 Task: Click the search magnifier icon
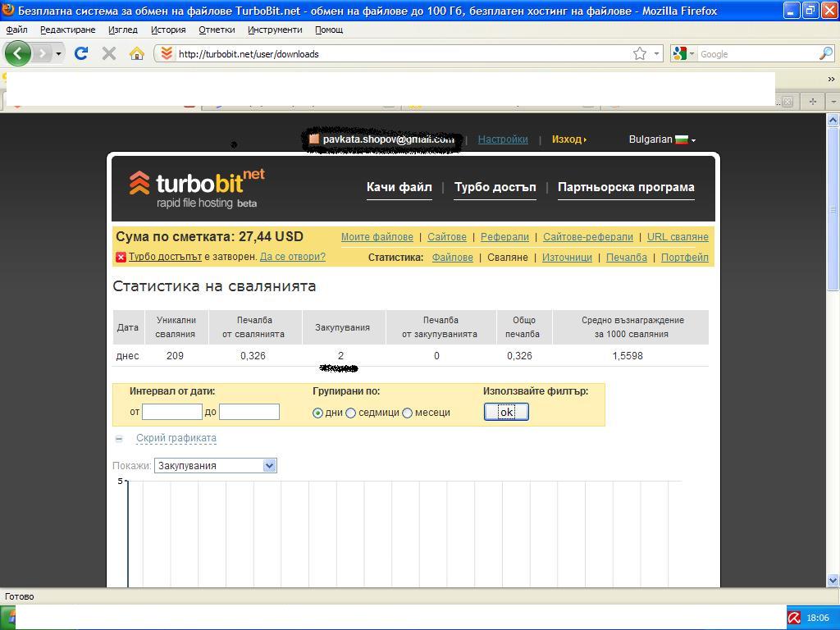[826, 53]
